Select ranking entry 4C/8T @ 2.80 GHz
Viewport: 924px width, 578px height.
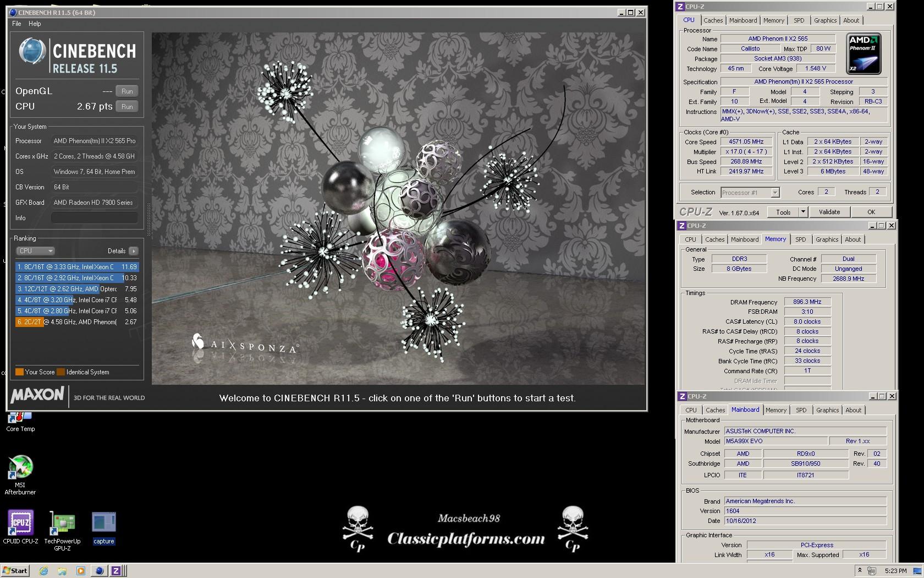tap(77, 311)
